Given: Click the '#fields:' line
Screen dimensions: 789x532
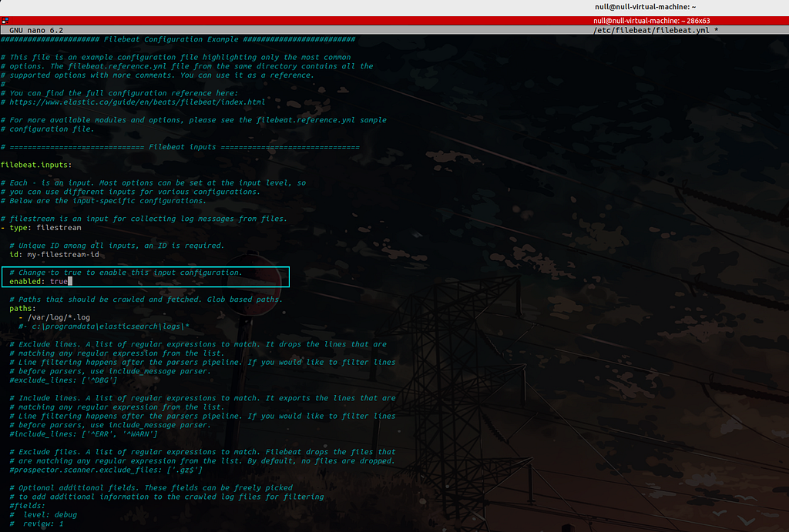Looking at the screenshot, I should pos(27,506).
